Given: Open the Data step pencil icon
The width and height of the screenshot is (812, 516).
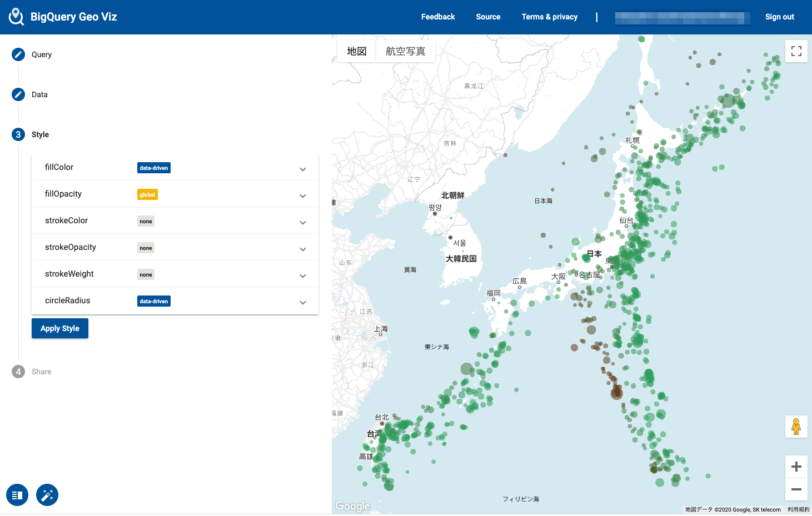Looking at the screenshot, I should click(18, 94).
